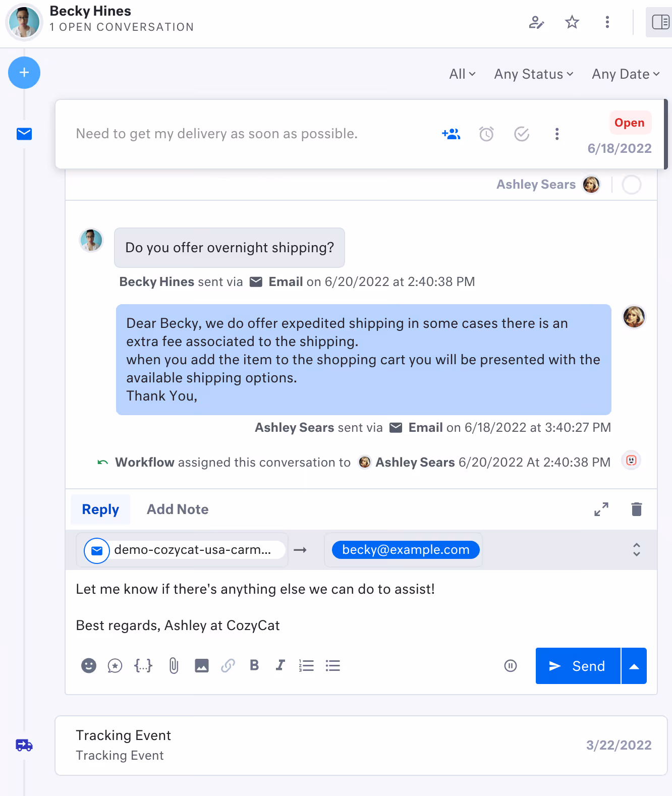Mark conversation done with checkmark icon
The width and height of the screenshot is (672, 796).
(x=522, y=134)
